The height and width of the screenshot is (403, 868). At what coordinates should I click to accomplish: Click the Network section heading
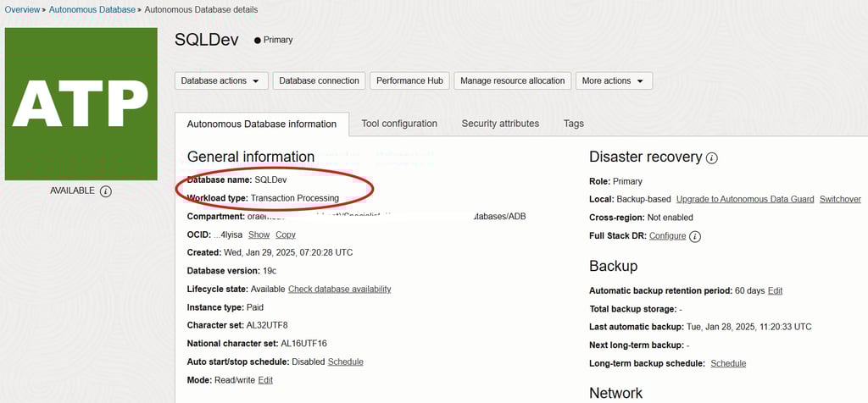[x=615, y=393]
